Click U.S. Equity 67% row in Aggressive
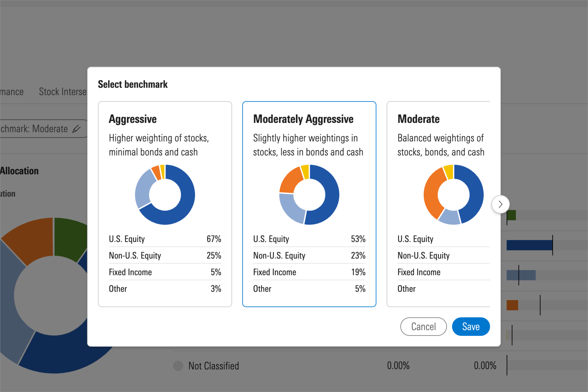Image resolution: width=588 pixels, height=392 pixels. click(165, 239)
